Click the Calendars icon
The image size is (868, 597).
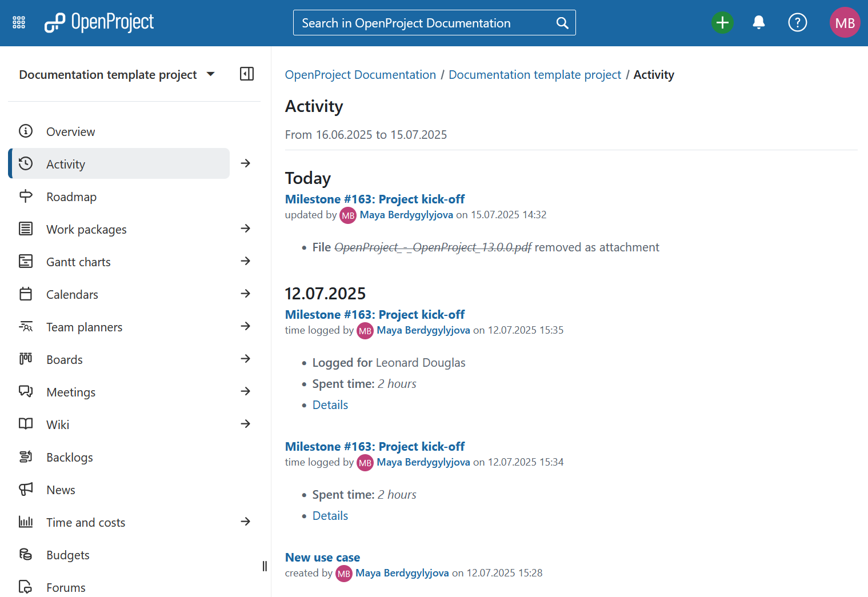[x=26, y=294]
